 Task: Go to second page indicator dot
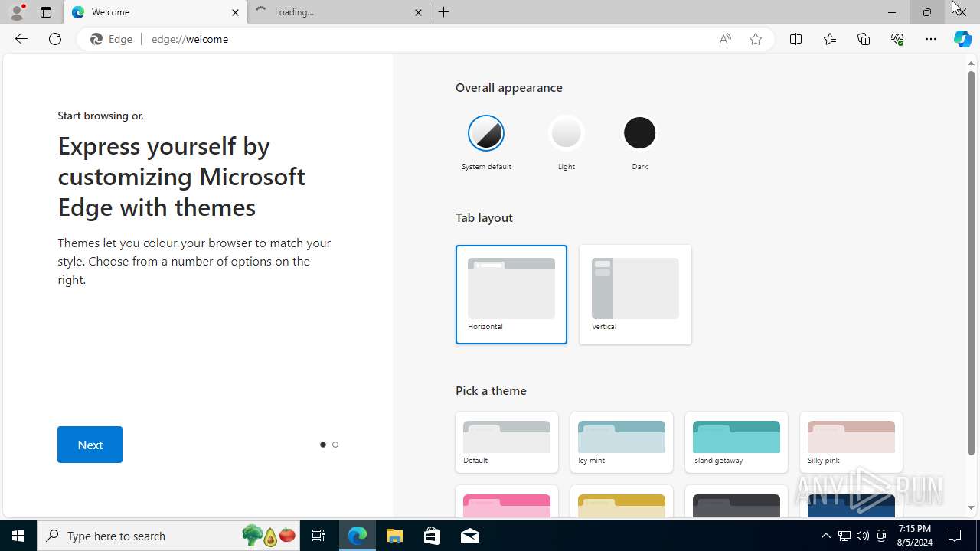click(335, 445)
